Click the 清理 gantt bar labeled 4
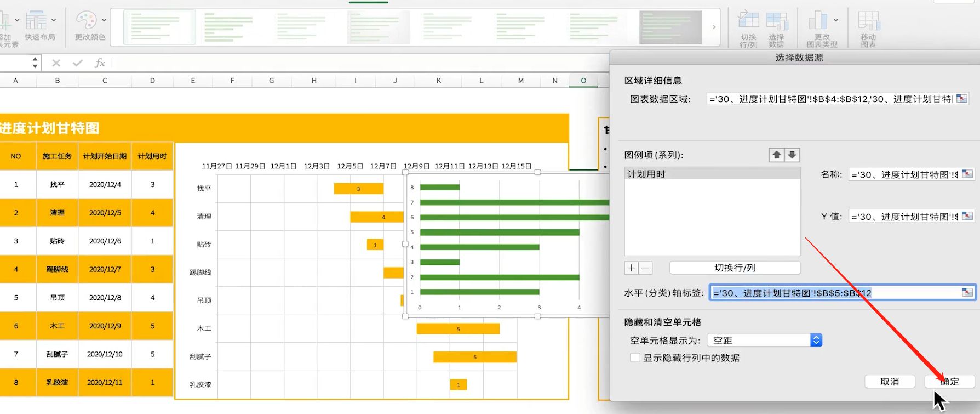The height and width of the screenshot is (414, 980). pos(377,217)
